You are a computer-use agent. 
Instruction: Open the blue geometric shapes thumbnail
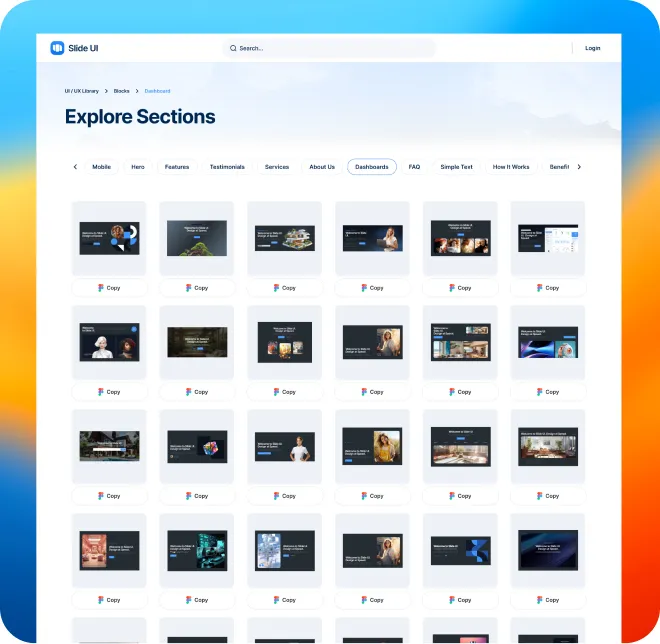click(460, 550)
